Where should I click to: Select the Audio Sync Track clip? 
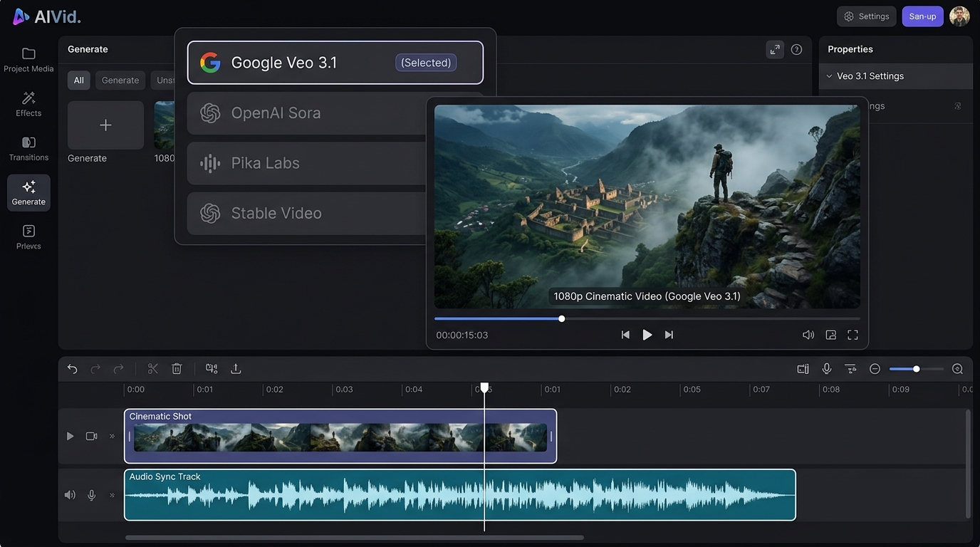[460, 495]
